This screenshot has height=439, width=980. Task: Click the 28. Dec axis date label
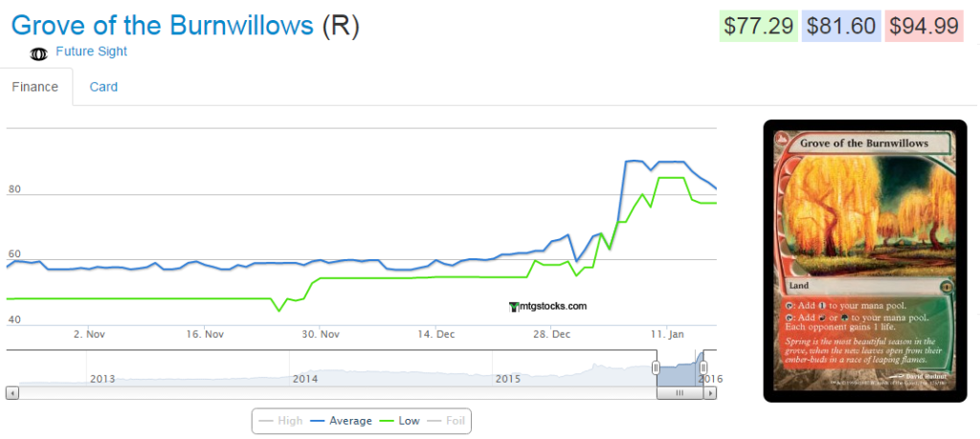tap(551, 334)
